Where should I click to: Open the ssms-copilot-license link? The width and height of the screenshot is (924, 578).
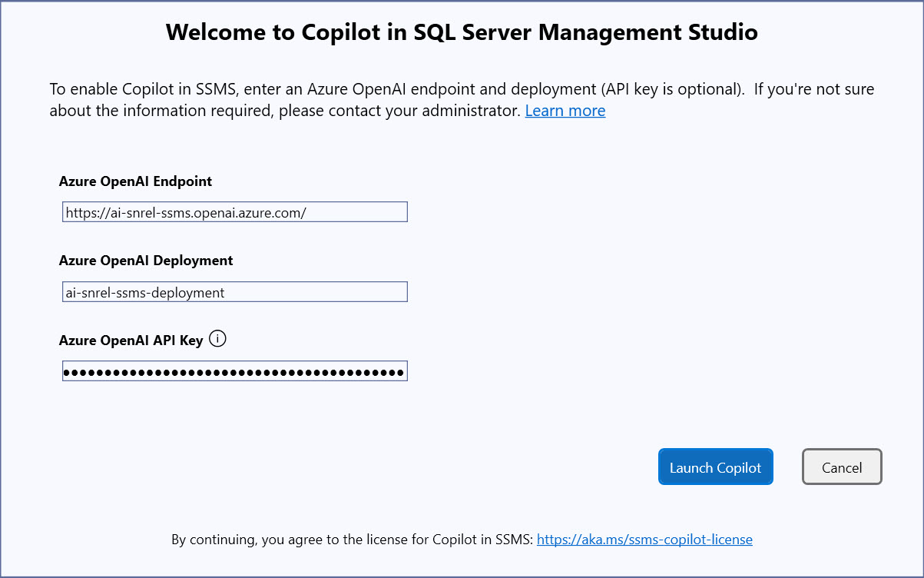644,540
